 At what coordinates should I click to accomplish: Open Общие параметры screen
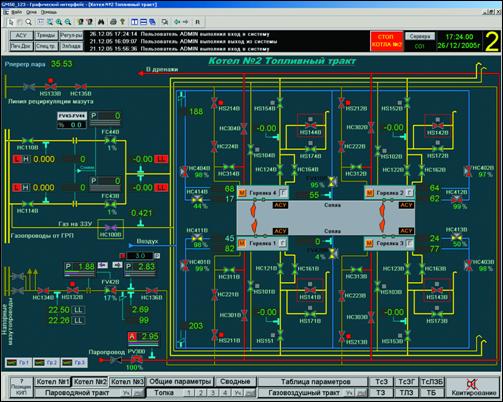point(180,382)
